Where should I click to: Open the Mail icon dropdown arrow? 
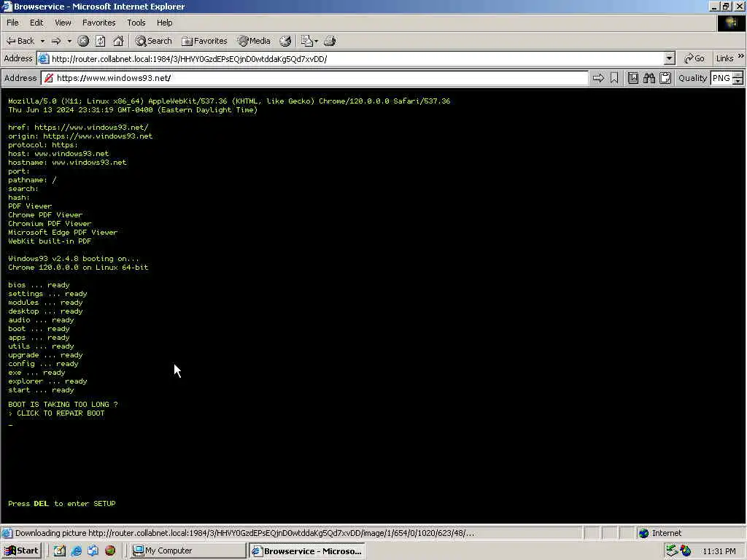coord(317,41)
